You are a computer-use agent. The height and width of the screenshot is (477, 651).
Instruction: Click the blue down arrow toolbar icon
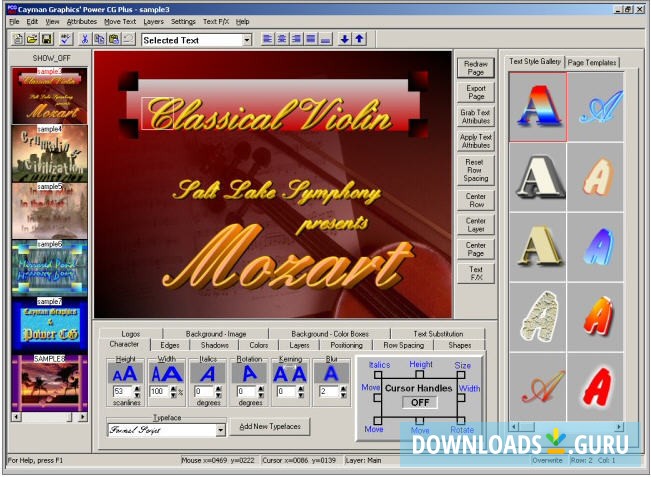coord(344,39)
